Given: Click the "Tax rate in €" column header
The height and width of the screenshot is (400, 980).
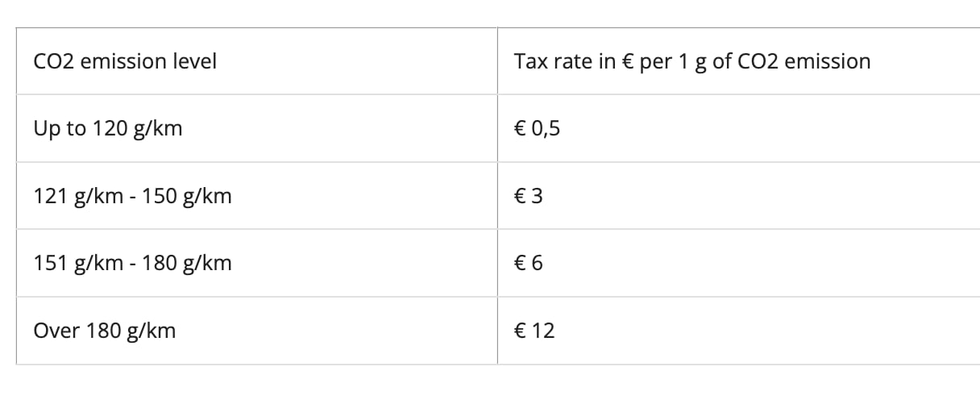Looking at the screenshot, I should coord(691,61).
